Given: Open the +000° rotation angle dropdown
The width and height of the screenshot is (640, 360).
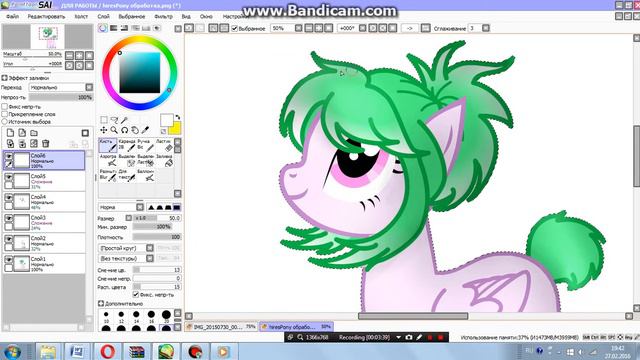Looking at the screenshot, I should click(x=362, y=28).
